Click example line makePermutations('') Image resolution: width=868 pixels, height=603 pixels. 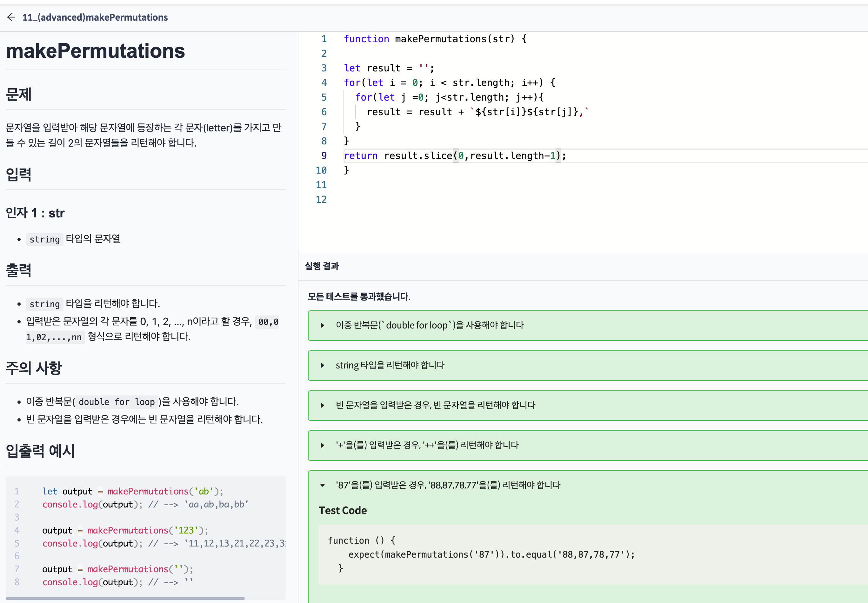(117, 569)
